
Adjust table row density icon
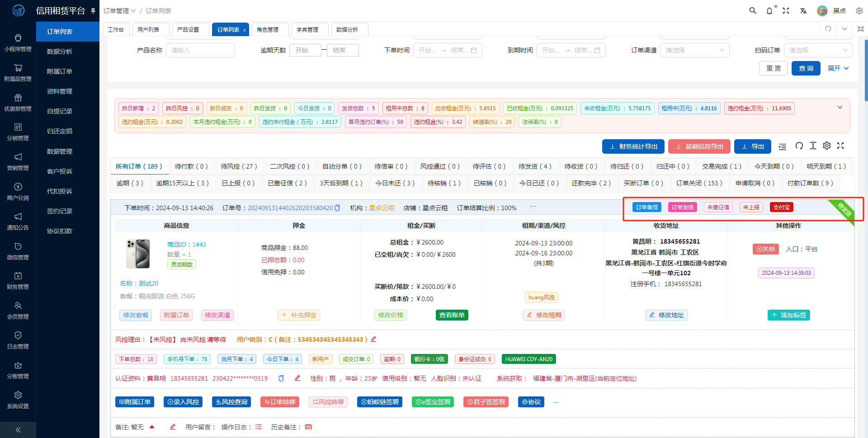[813, 146]
